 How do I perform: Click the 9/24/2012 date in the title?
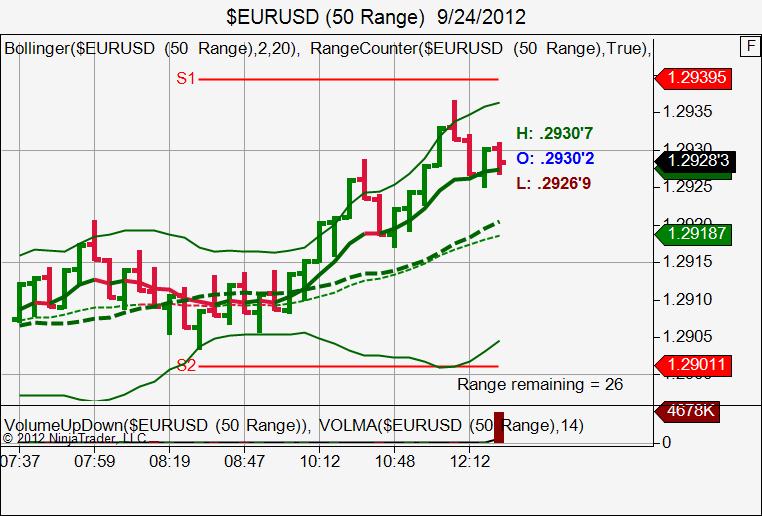(481, 17)
